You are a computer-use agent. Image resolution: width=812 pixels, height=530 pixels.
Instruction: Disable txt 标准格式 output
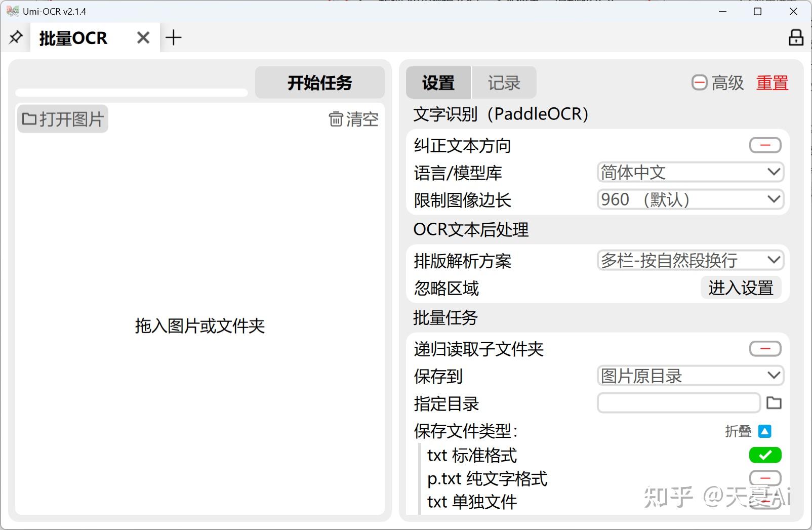764,455
